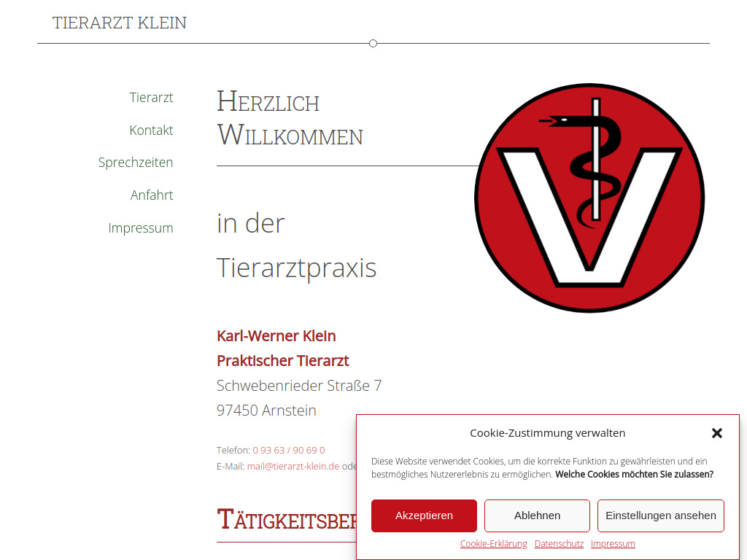Click the Karl-Werner Klein name text
The image size is (747, 560).
click(276, 336)
